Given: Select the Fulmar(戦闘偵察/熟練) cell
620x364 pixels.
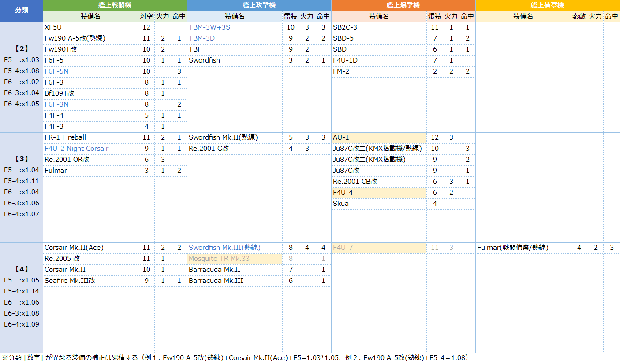Looking at the screenshot, I should coord(523,248).
